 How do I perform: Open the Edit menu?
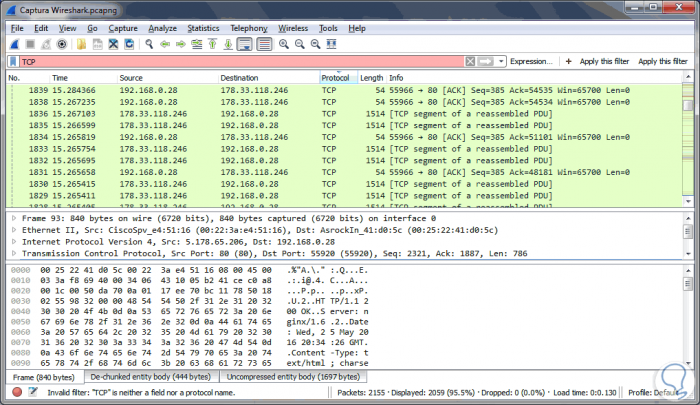pyautogui.click(x=41, y=28)
